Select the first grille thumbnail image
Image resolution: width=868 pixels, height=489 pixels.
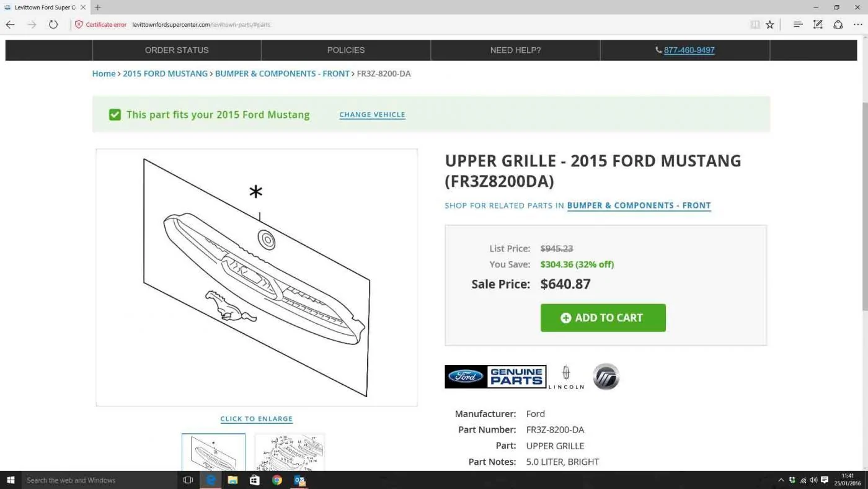(x=213, y=452)
